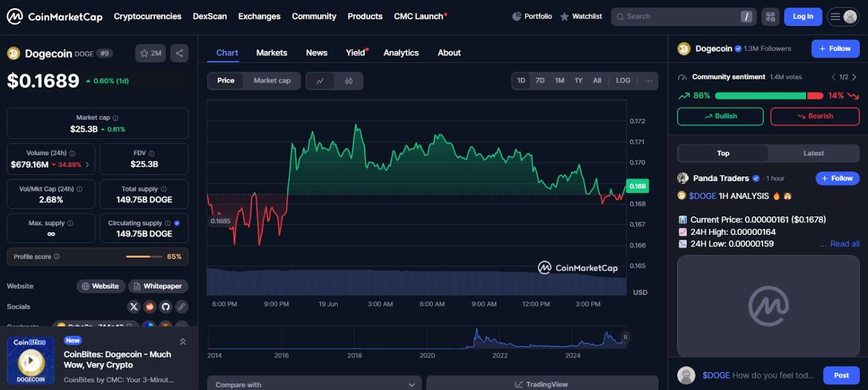Open the GitHub social icon
This screenshot has height=390, width=868.
(165, 307)
